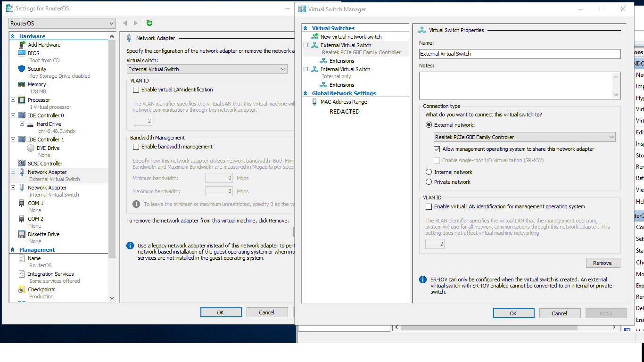Select the Checkpoints icon
Image resolution: width=644 pixels, height=362 pixels.
click(x=21, y=289)
